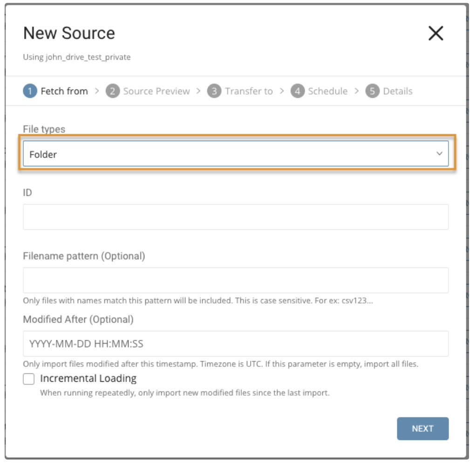Image resolution: width=476 pixels, height=467 pixels.
Task: Click the chevron arrow in File types
Action: click(439, 154)
